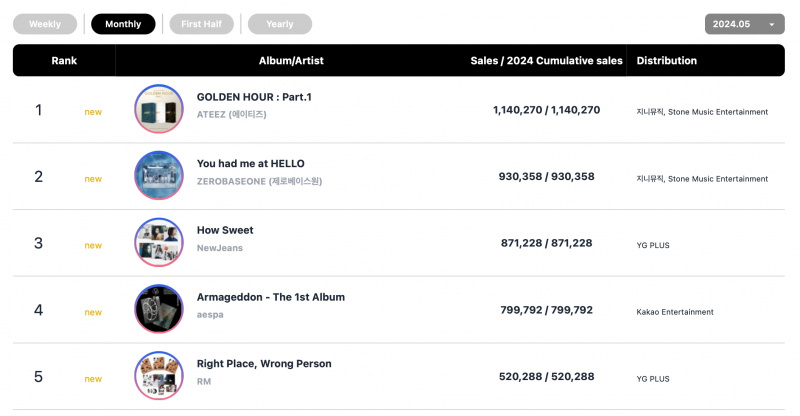The height and width of the screenshot is (416, 800).
Task: Open Armageddon - The 1st Album link
Action: pos(271,297)
